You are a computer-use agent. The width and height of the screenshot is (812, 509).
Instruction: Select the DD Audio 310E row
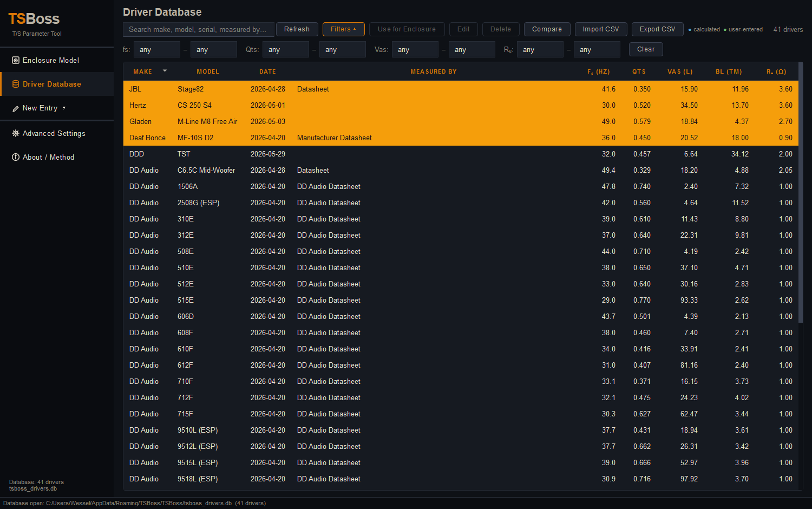pyautogui.click(x=461, y=219)
